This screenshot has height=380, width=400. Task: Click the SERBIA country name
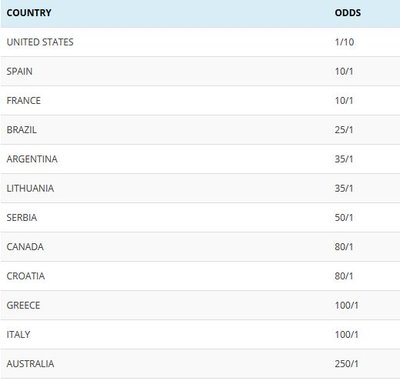click(x=22, y=218)
